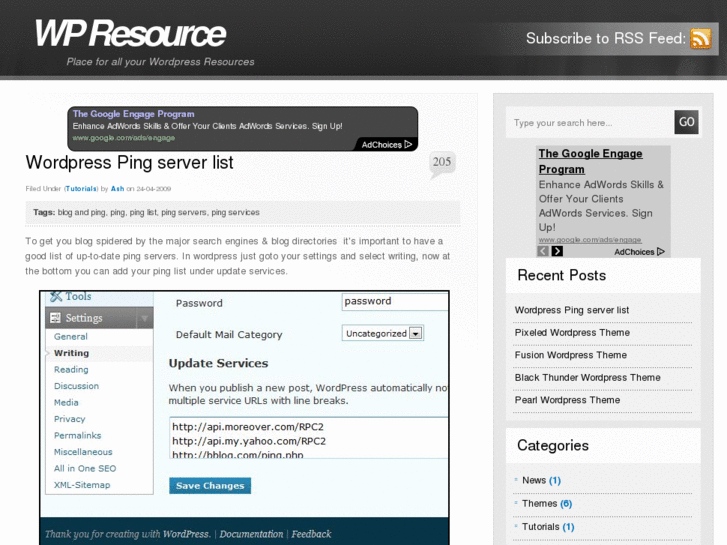Open the WordPress footer link

pos(186,534)
